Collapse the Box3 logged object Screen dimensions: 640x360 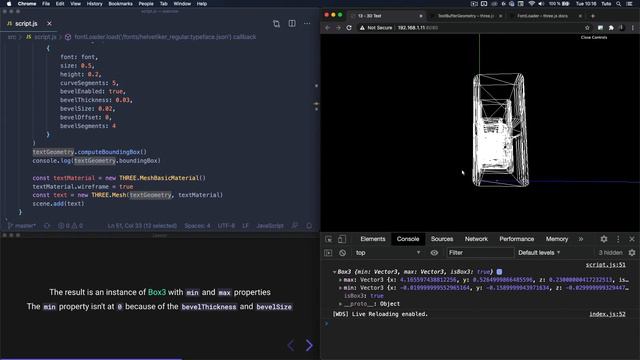click(x=334, y=272)
